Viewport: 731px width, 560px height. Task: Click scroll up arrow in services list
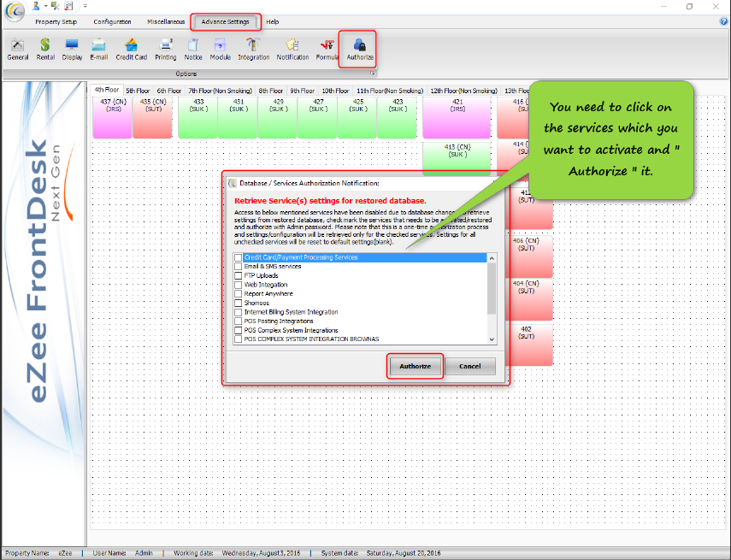click(x=492, y=258)
